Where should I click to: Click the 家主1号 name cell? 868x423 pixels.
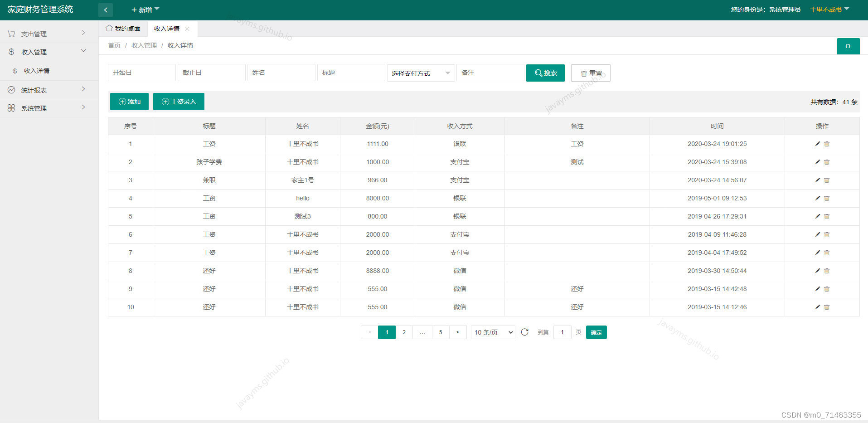point(303,180)
